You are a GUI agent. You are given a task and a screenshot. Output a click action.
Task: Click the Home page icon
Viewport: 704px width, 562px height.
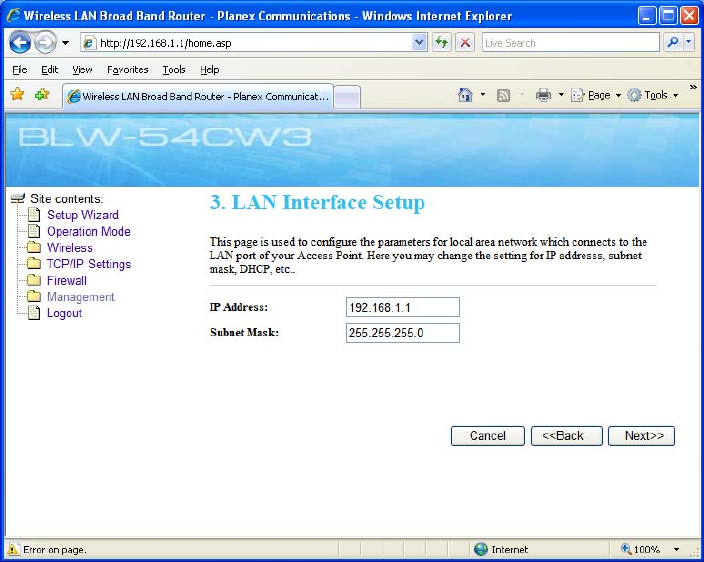[x=465, y=95]
